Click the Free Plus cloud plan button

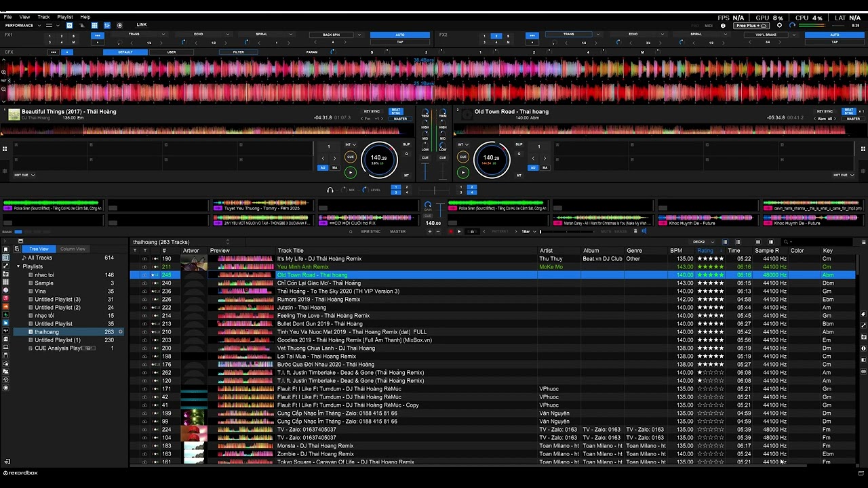coord(751,26)
